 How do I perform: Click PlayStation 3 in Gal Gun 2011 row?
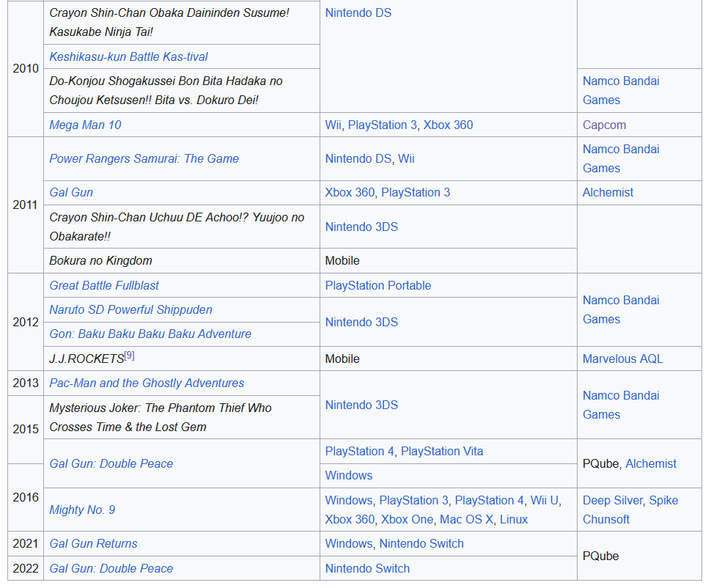(x=416, y=192)
